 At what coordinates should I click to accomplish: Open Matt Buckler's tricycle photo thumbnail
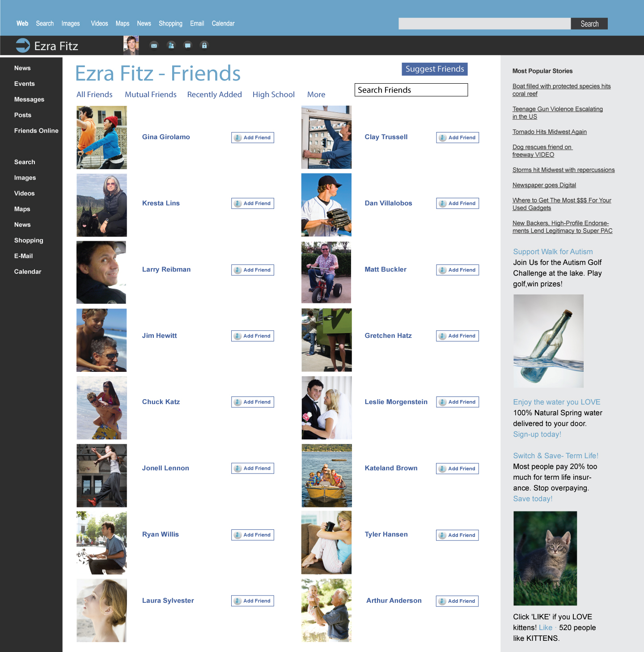(x=326, y=272)
